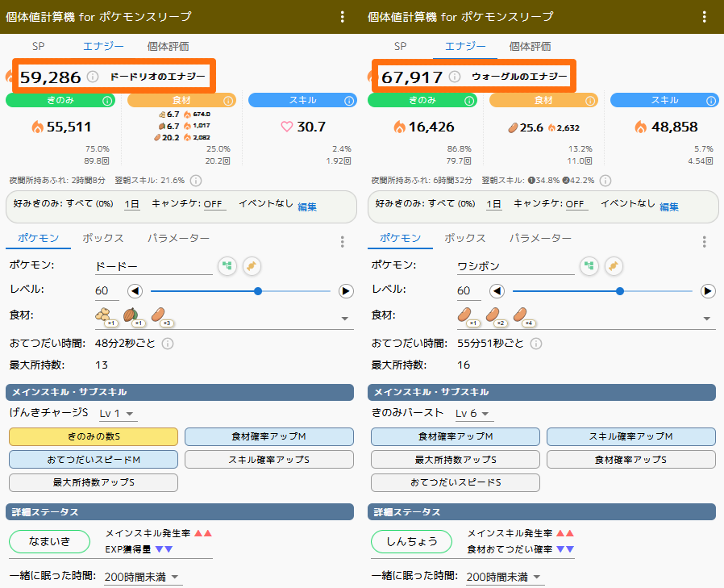
Task: Switch to 個体評価 tab in left panel
Action: (168, 47)
